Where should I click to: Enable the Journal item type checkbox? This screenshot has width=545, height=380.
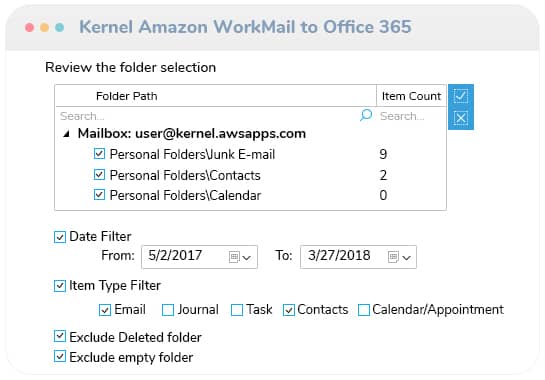tap(168, 310)
